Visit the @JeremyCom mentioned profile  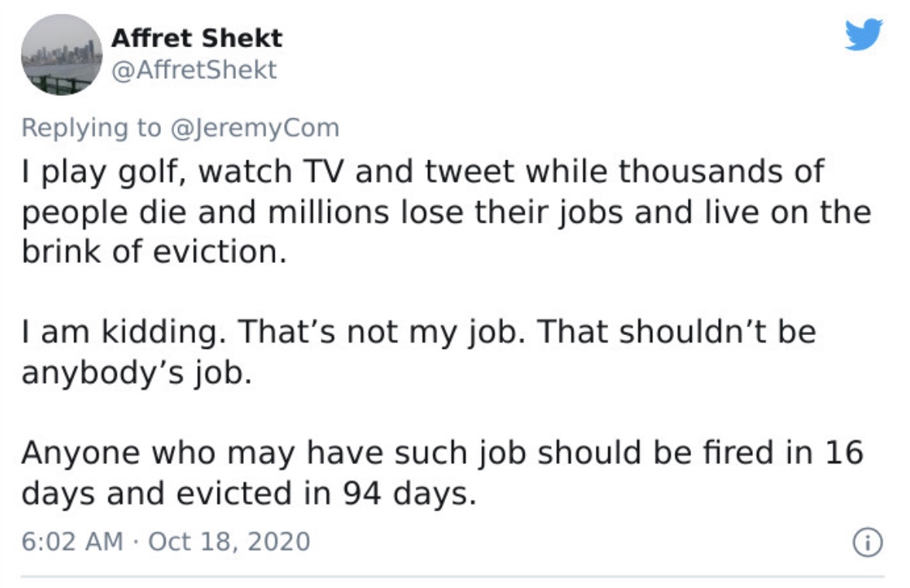tap(255, 128)
